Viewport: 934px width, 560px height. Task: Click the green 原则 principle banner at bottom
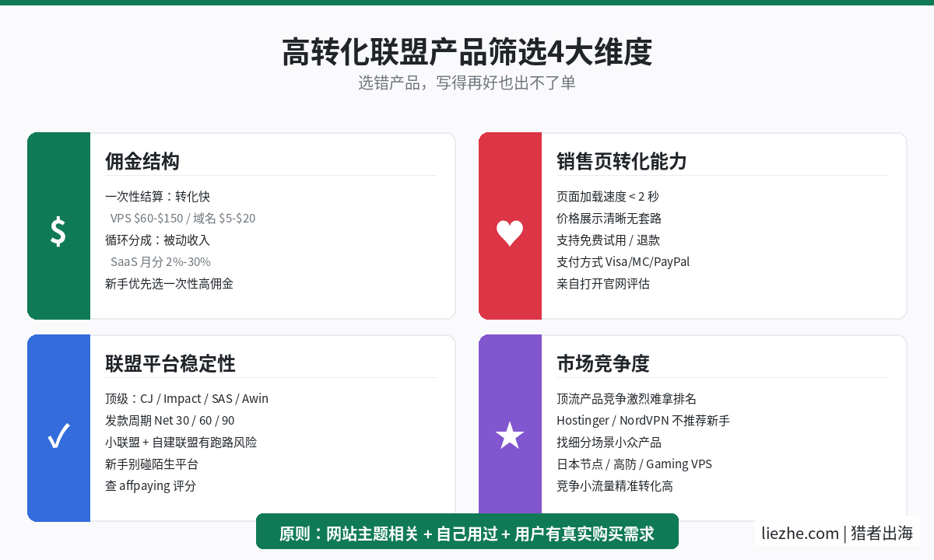467,531
